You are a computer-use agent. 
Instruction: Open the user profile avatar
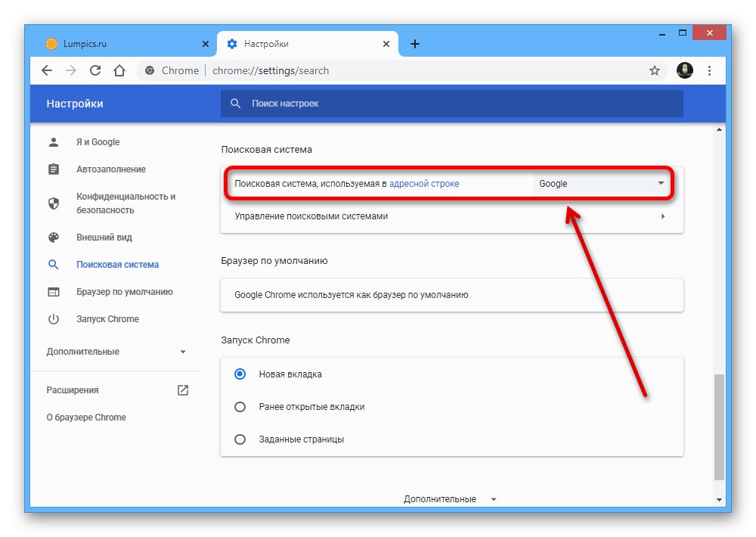684,70
